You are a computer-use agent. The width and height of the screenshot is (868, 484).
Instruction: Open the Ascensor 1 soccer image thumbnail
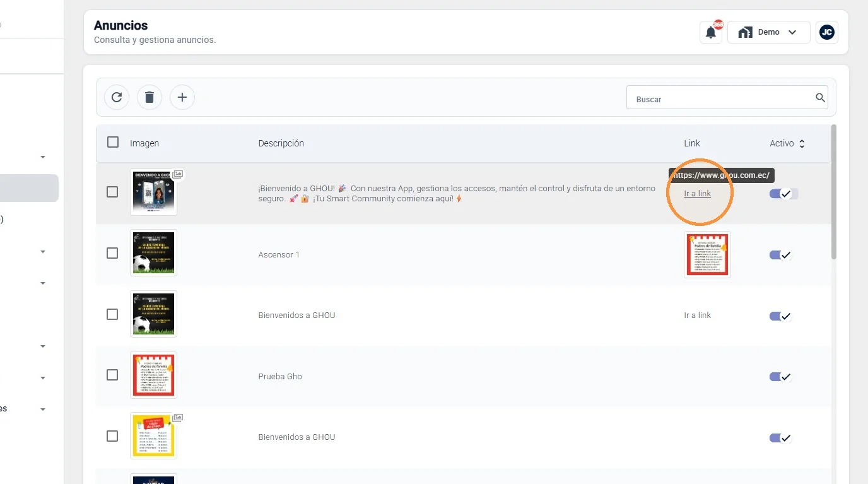(x=154, y=253)
